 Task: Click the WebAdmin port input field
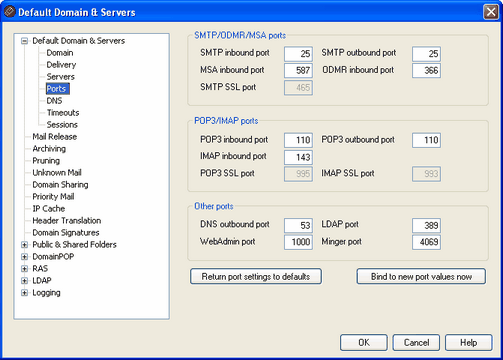pos(298,242)
